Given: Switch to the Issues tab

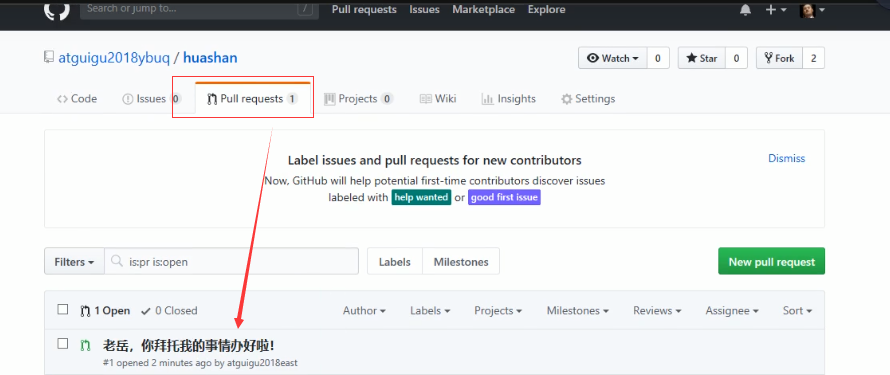Looking at the screenshot, I should tap(152, 99).
